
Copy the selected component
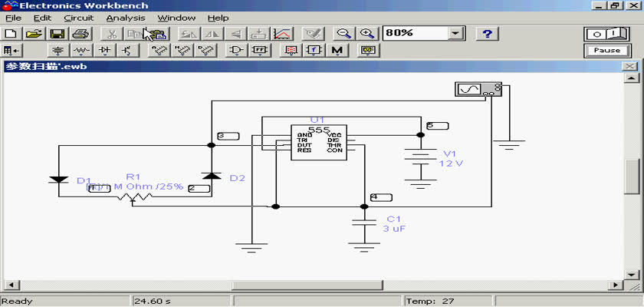tap(133, 33)
